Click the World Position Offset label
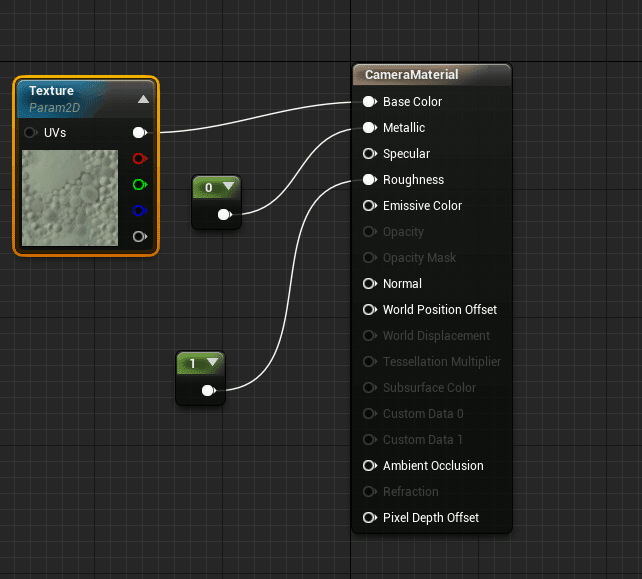 coord(440,310)
